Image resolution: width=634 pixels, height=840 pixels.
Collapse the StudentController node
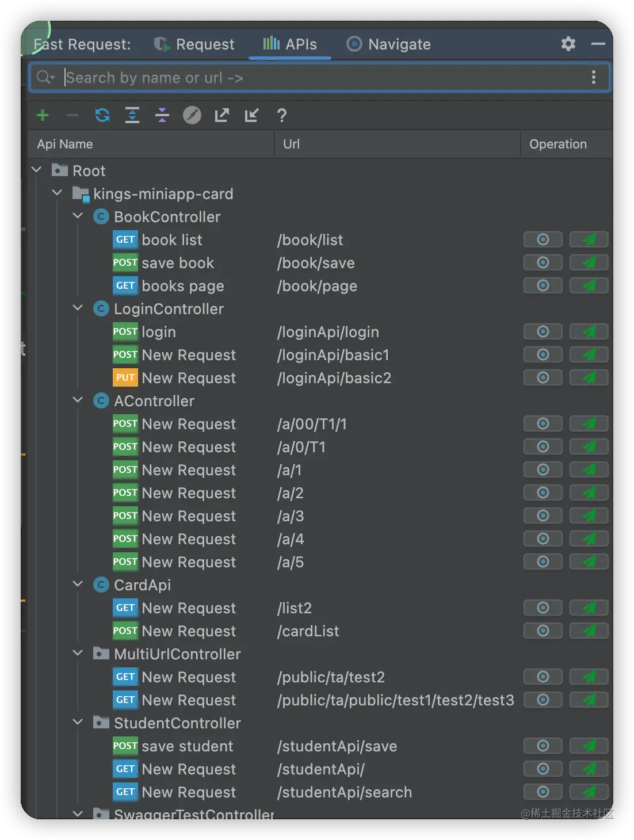[x=78, y=722]
